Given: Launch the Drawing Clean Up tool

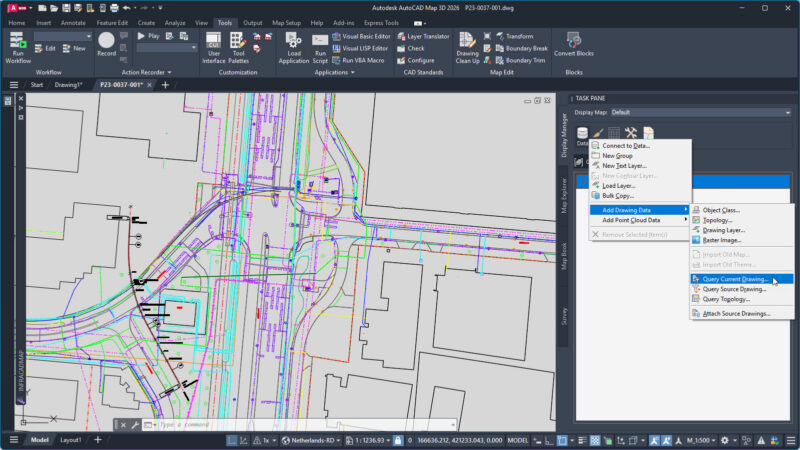Looking at the screenshot, I should point(467,41).
